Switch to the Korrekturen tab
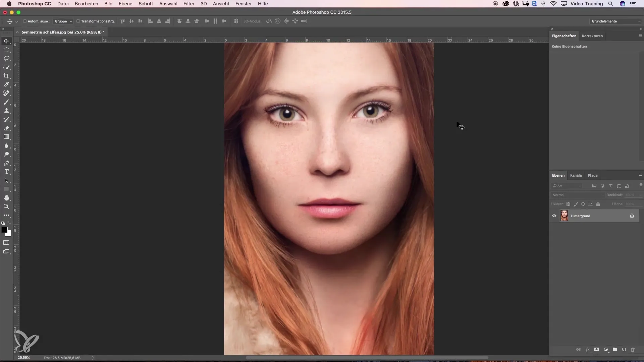644x362 pixels. pos(592,36)
